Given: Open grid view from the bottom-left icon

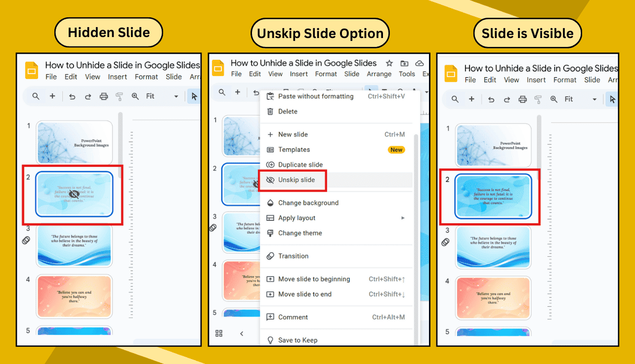Looking at the screenshot, I should (219, 333).
